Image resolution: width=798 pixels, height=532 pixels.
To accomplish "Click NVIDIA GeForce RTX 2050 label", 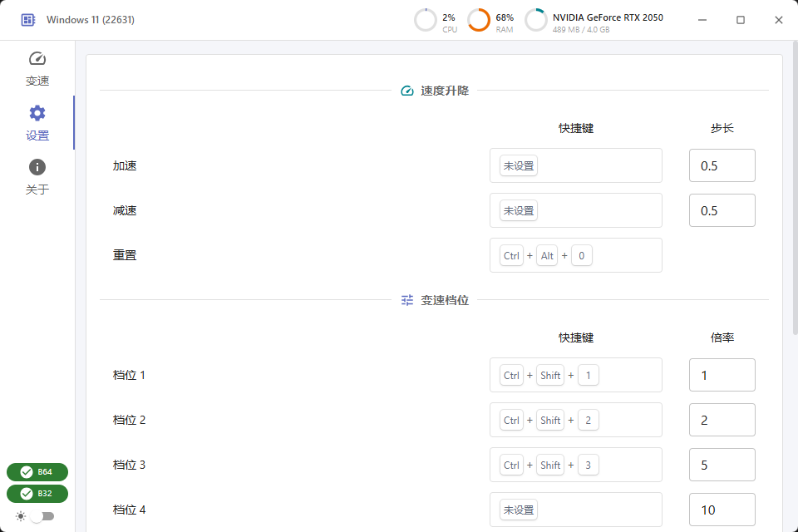I will click(x=608, y=17).
